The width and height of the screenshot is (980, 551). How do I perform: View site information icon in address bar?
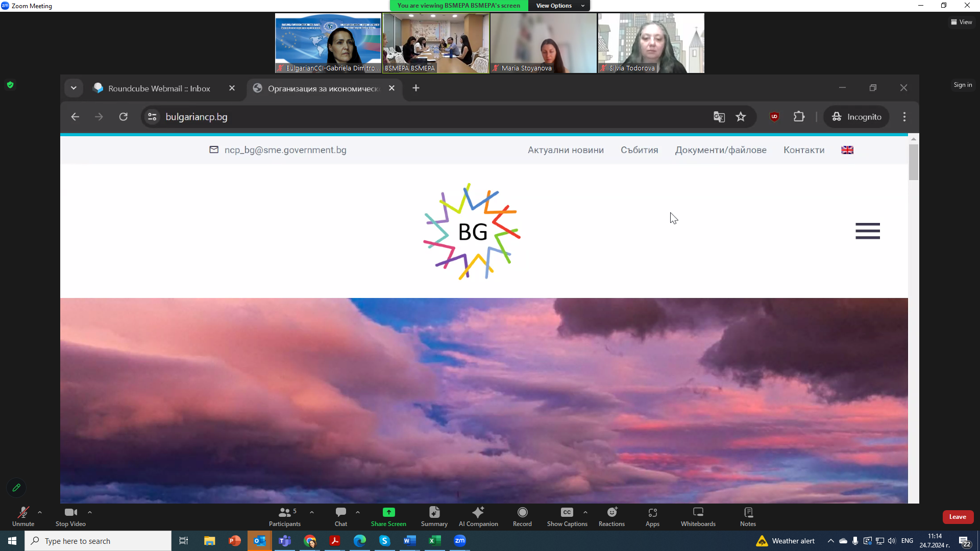pyautogui.click(x=152, y=117)
